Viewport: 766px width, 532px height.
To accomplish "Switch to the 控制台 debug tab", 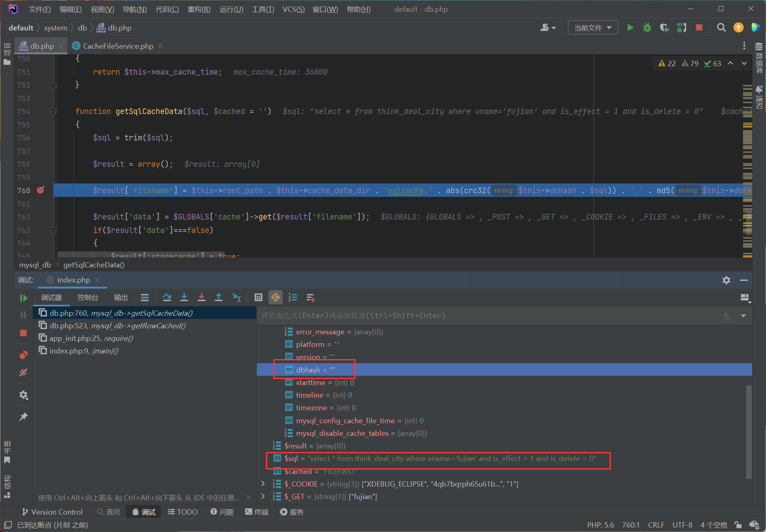I will (88, 297).
